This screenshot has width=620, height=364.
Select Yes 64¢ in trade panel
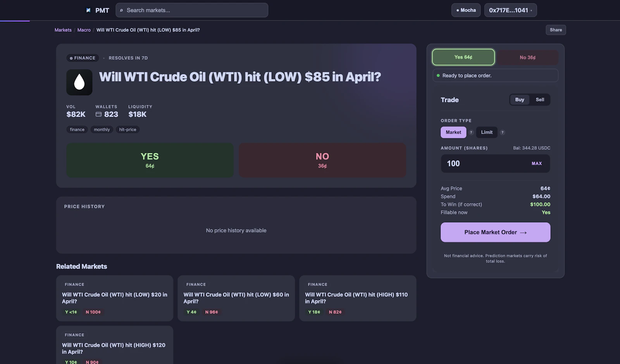(x=463, y=57)
